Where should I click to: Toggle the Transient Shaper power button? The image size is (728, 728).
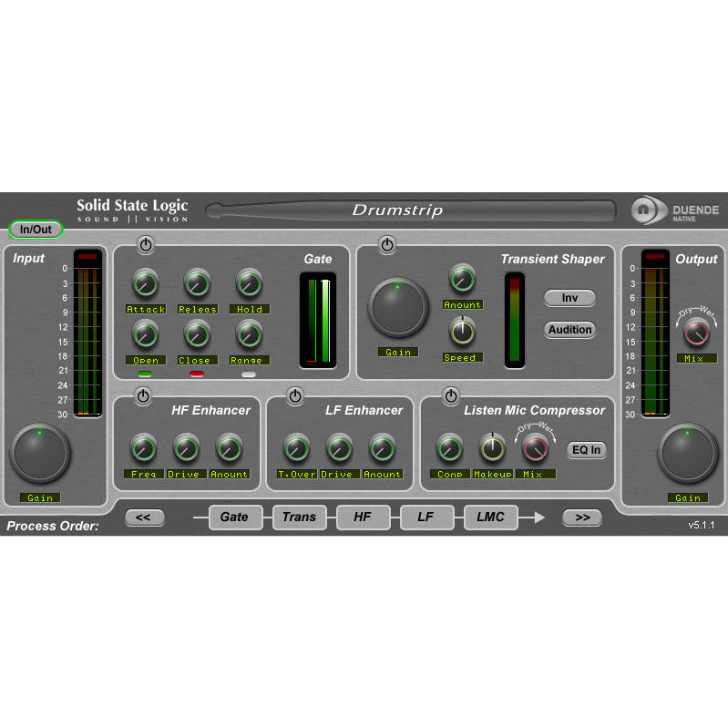coord(387,245)
